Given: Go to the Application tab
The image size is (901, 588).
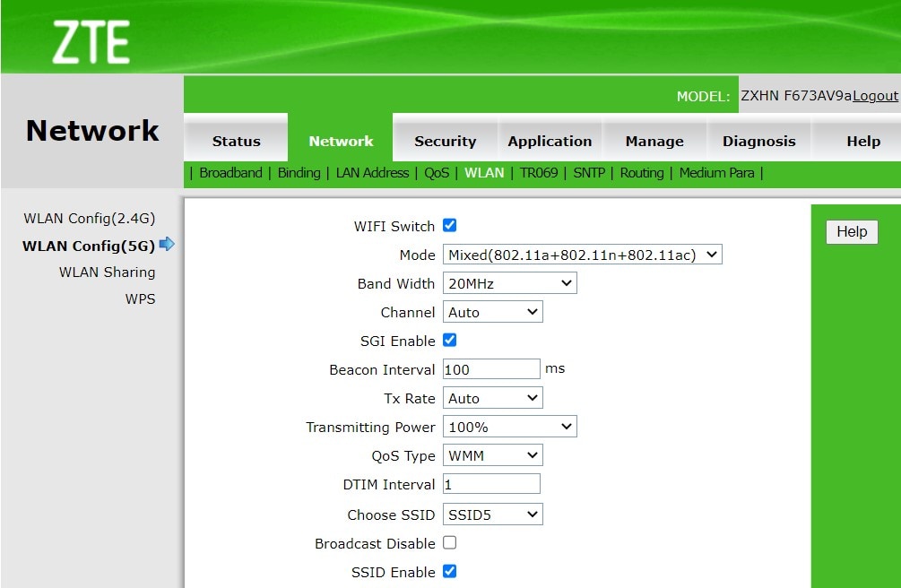Looking at the screenshot, I should [550, 138].
